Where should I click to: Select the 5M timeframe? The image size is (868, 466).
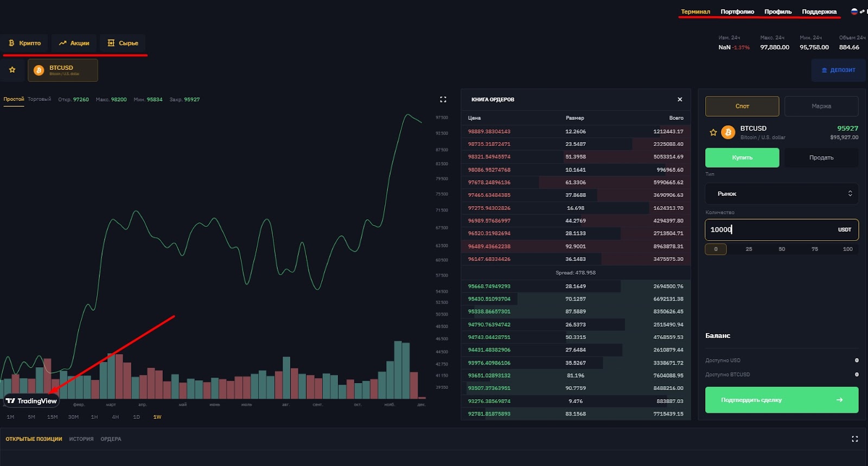[x=31, y=417]
